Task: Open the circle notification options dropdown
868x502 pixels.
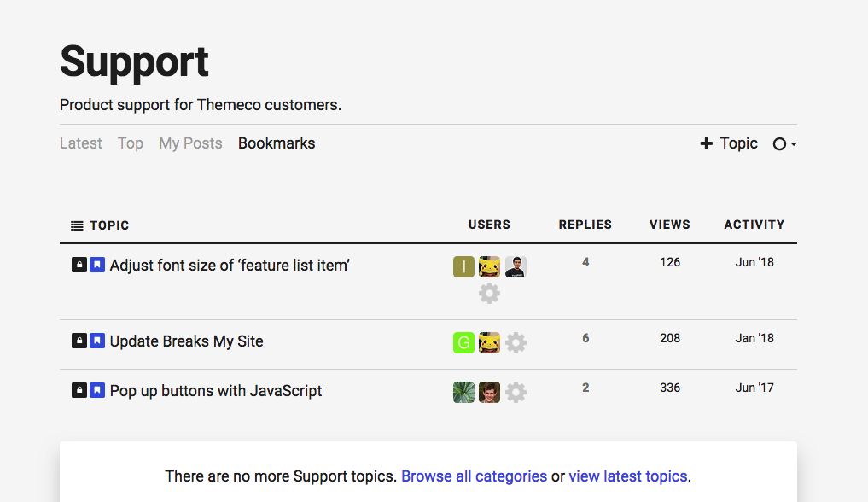Action: tap(784, 144)
